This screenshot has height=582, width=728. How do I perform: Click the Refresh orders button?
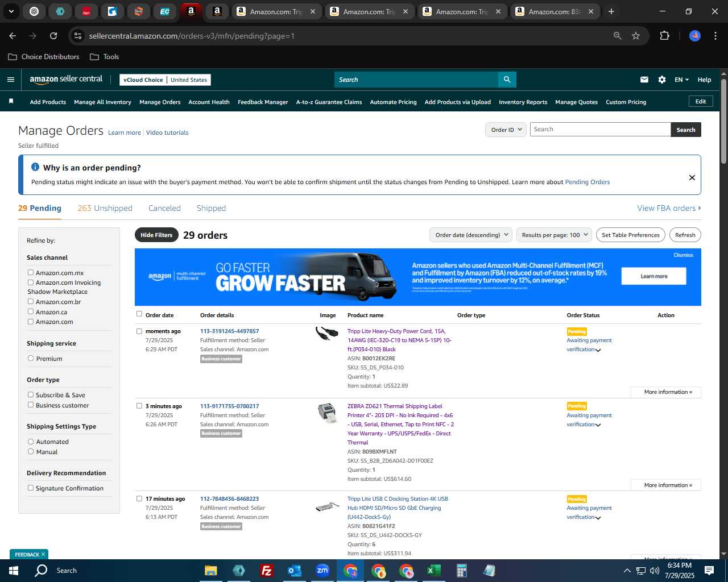pyautogui.click(x=685, y=235)
